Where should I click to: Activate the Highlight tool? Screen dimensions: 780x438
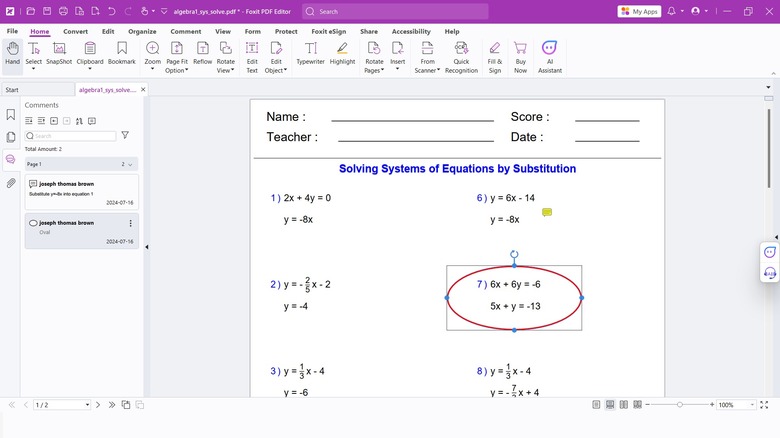click(x=342, y=53)
